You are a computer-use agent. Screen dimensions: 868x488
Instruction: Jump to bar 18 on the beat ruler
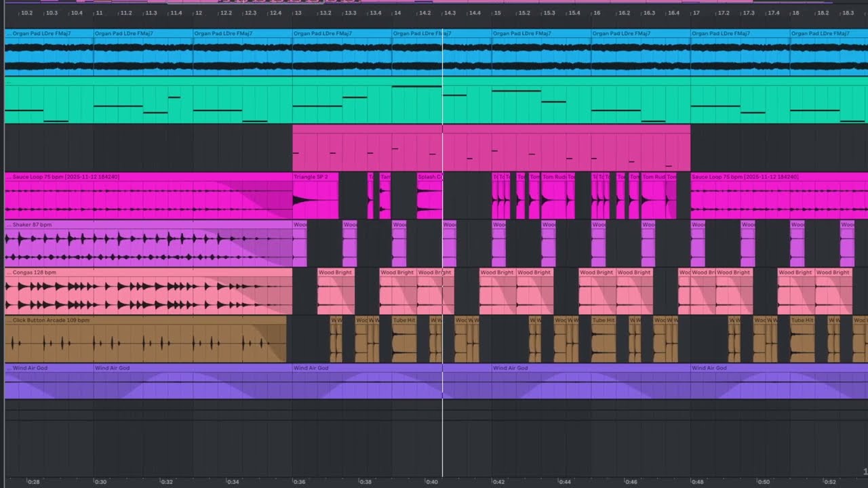[795, 13]
